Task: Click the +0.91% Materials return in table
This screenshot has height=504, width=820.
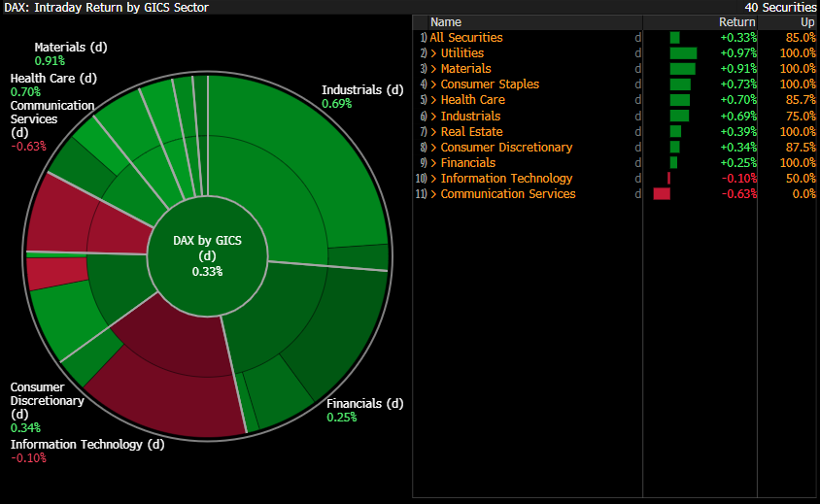Action: click(x=738, y=69)
